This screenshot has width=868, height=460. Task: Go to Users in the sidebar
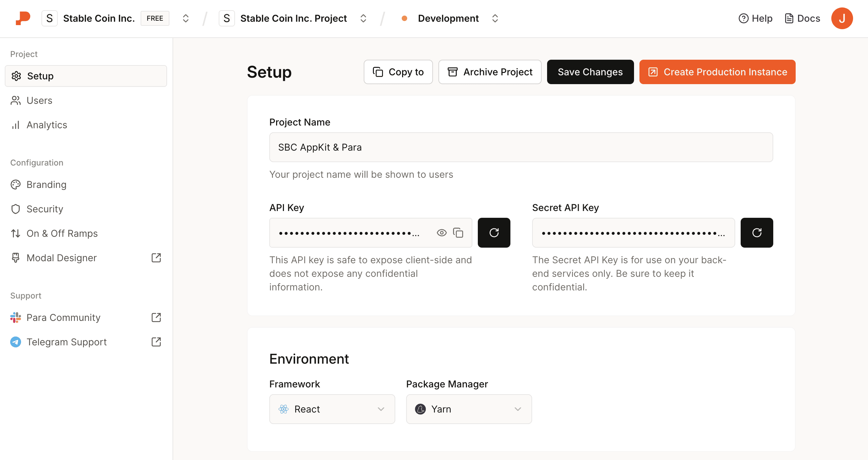click(86, 100)
